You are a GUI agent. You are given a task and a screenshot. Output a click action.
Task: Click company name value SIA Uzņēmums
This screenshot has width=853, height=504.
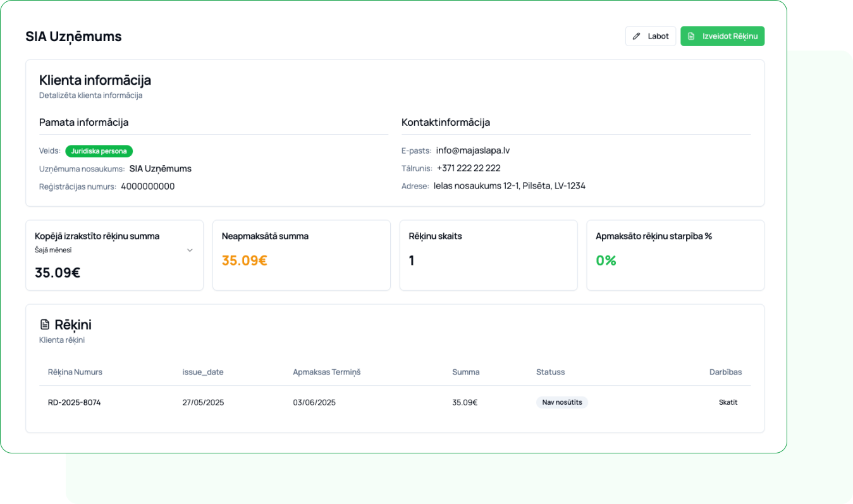pyautogui.click(x=161, y=169)
